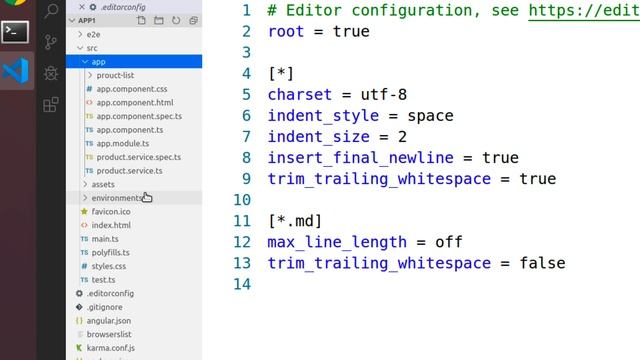Screen dimensions: 640x360
Task: Collapse the src folder
Action: click(80, 48)
